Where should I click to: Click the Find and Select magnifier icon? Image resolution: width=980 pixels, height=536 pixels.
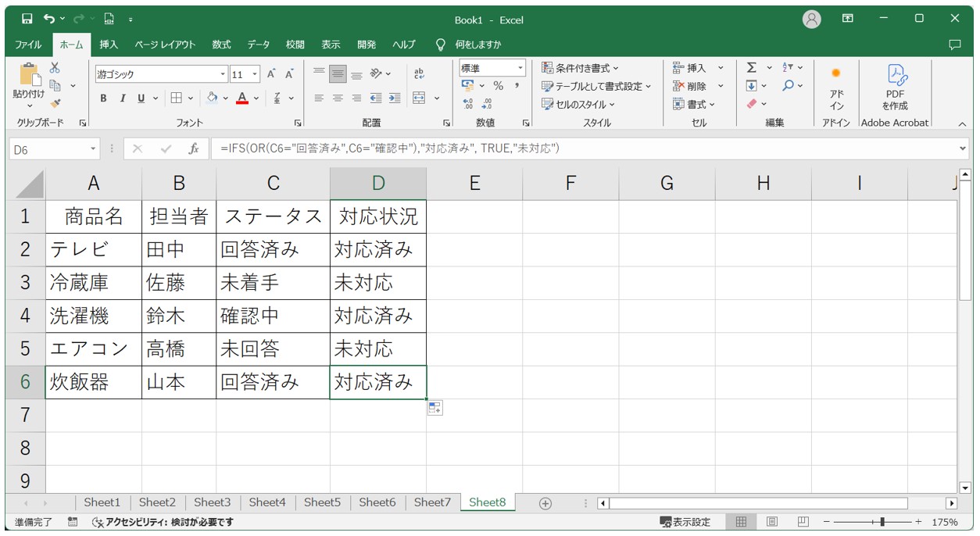click(x=789, y=86)
